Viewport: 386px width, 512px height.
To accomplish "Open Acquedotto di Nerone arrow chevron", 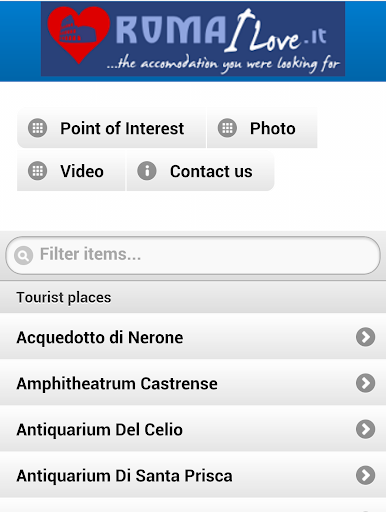I will coord(365,337).
